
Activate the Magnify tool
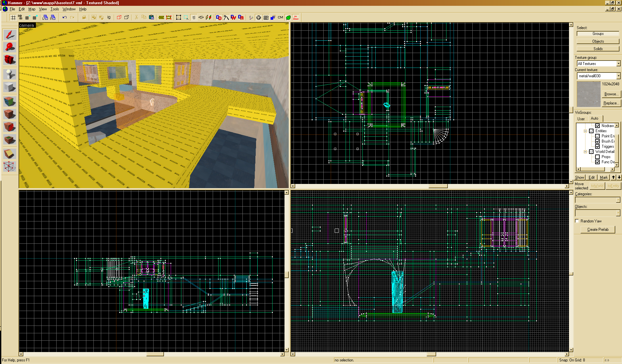(10, 47)
